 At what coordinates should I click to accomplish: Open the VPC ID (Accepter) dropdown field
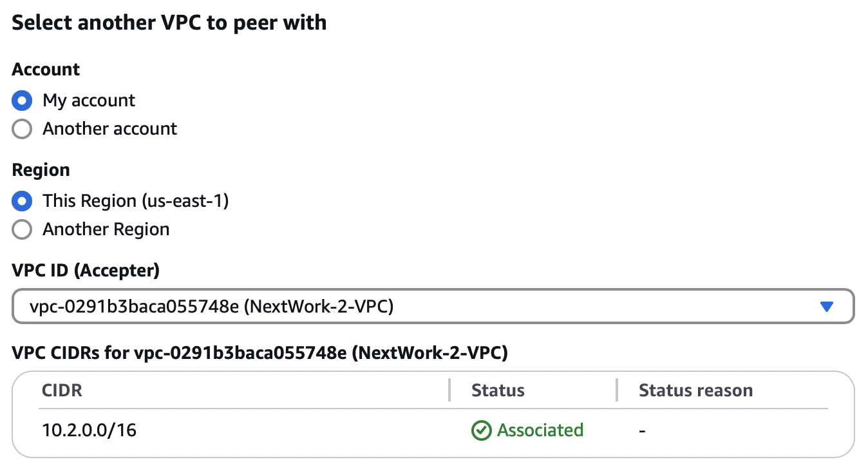[433, 307]
